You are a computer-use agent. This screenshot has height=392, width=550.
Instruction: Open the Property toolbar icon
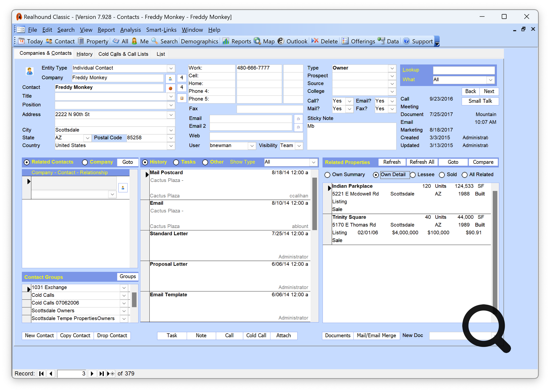(81, 41)
